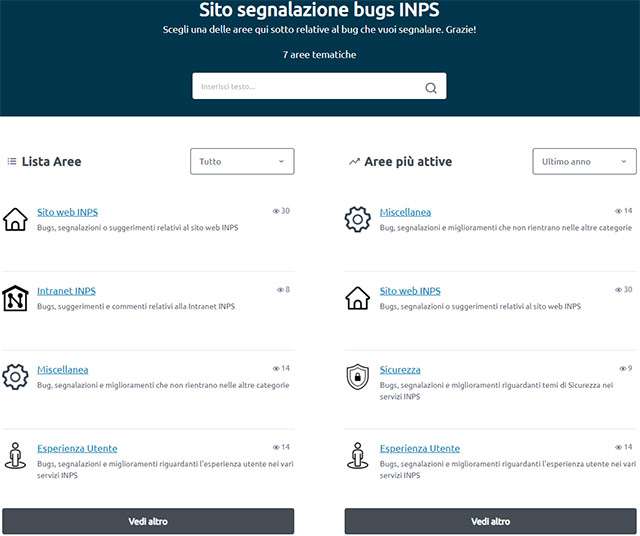Click the Miscellanea gear icon in Lista Aree

coord(15,376)
